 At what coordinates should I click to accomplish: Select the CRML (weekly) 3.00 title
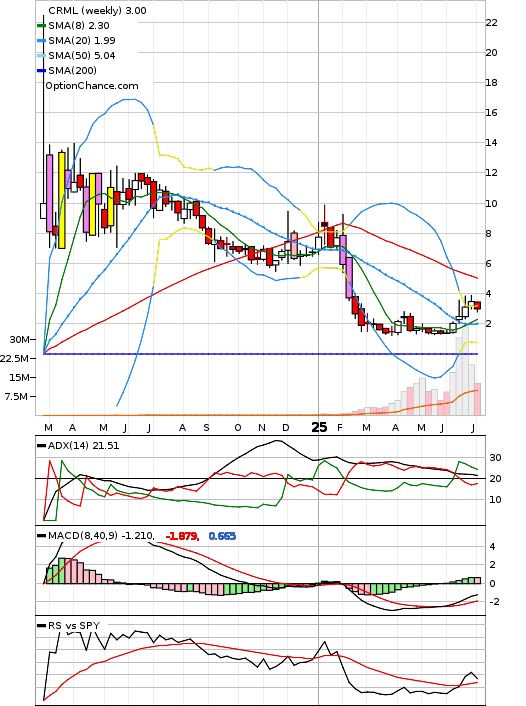[97, 10]
